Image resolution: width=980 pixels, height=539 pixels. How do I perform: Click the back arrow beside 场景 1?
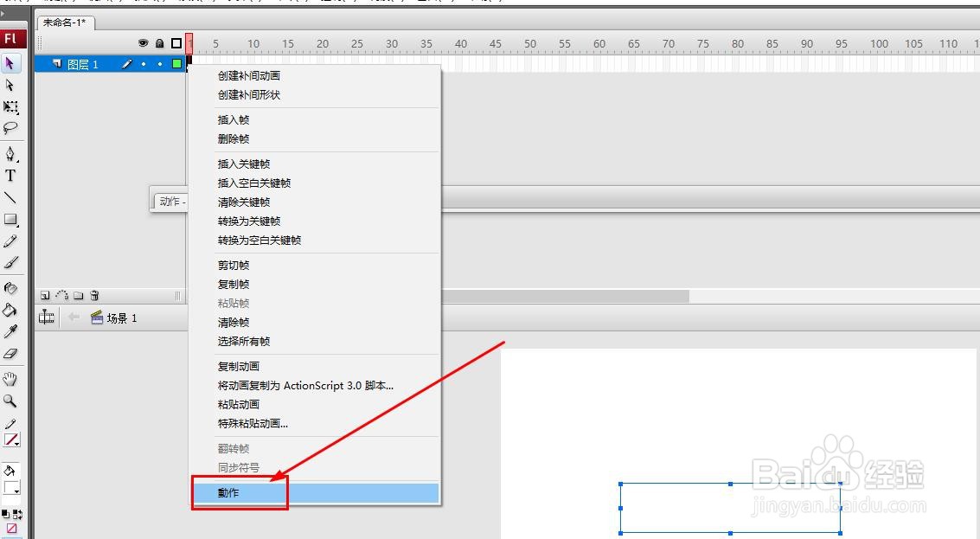74,317
